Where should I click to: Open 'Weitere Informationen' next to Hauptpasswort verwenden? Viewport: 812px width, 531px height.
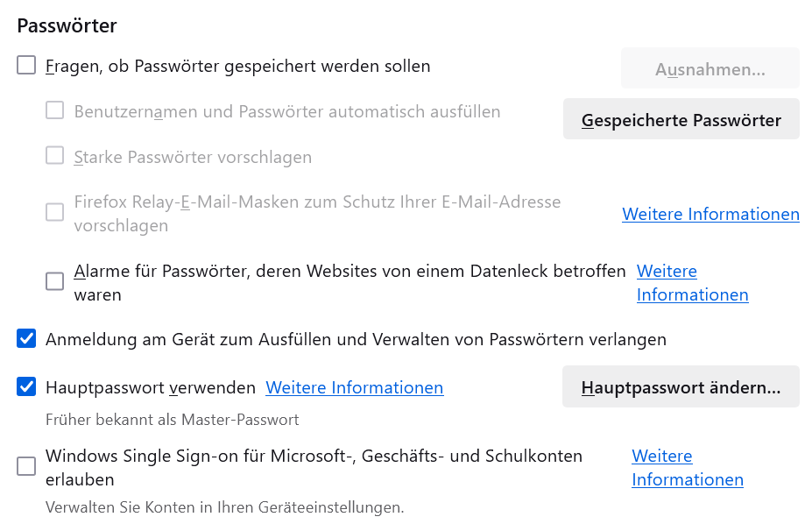(354, 387)
